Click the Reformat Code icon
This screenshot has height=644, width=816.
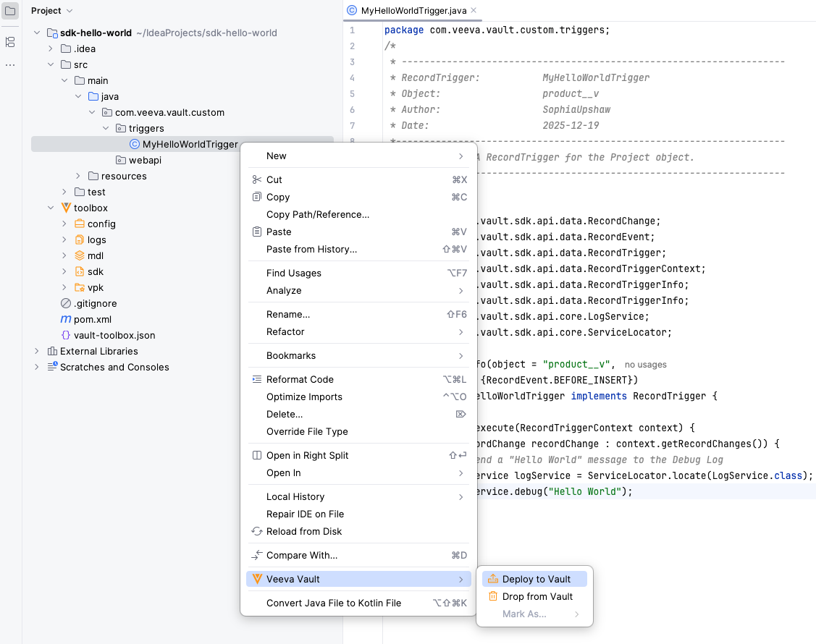coord(256,379)
